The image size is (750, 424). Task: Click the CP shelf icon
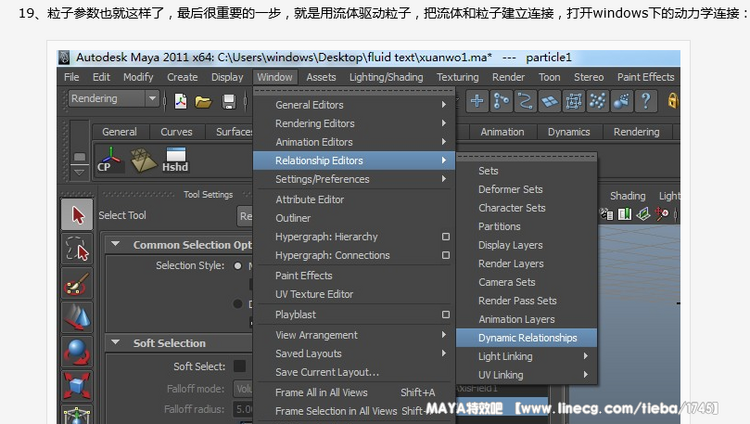click(110, 160)
